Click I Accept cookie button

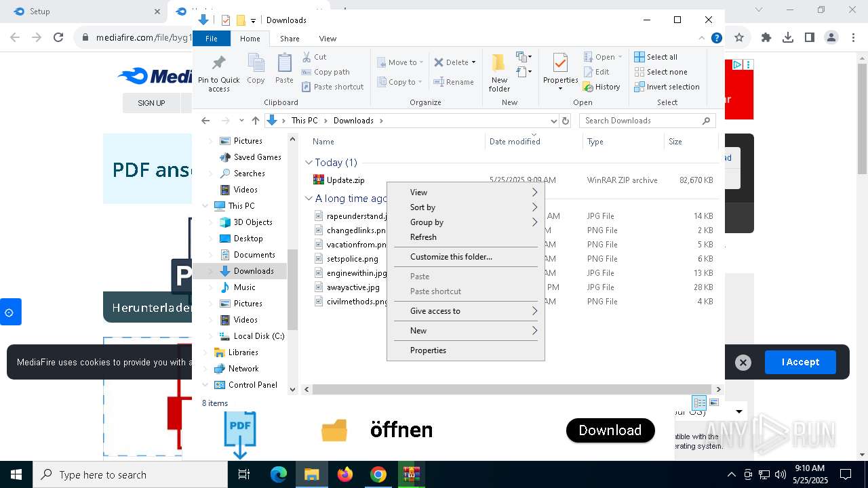800,362
